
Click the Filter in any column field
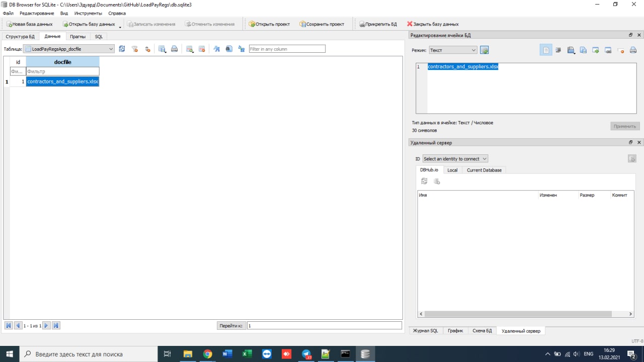tap(287, 49)
